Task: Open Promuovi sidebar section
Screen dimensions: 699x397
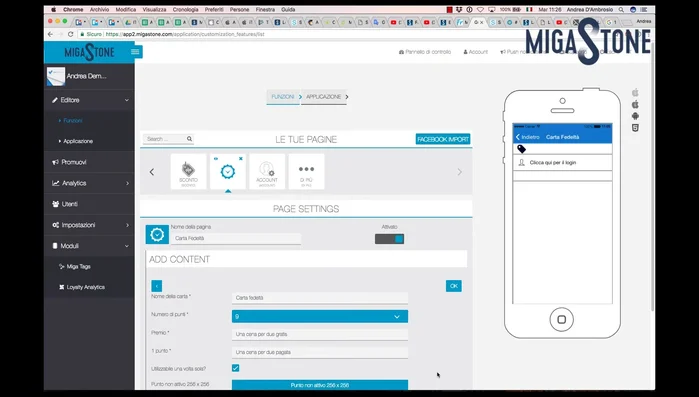Action: (x=89, y=162)
